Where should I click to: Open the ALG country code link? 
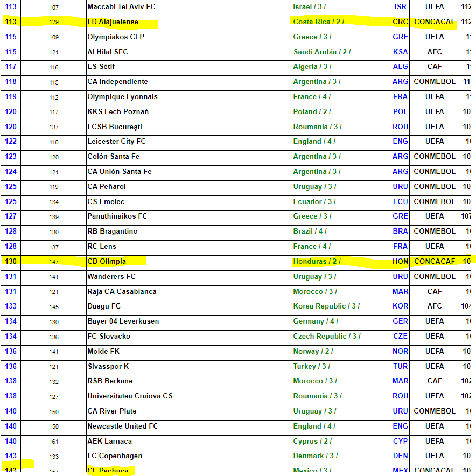click(400, 66)
